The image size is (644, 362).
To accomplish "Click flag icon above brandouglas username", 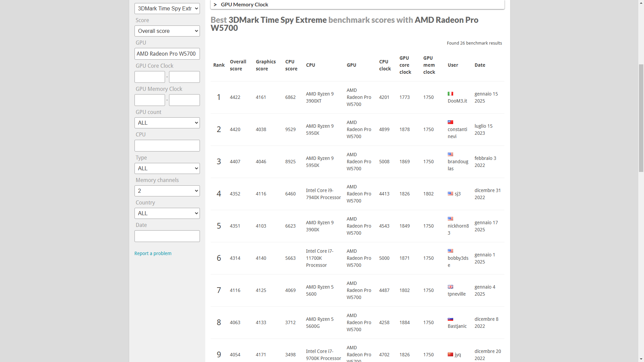I will point(450,155).
